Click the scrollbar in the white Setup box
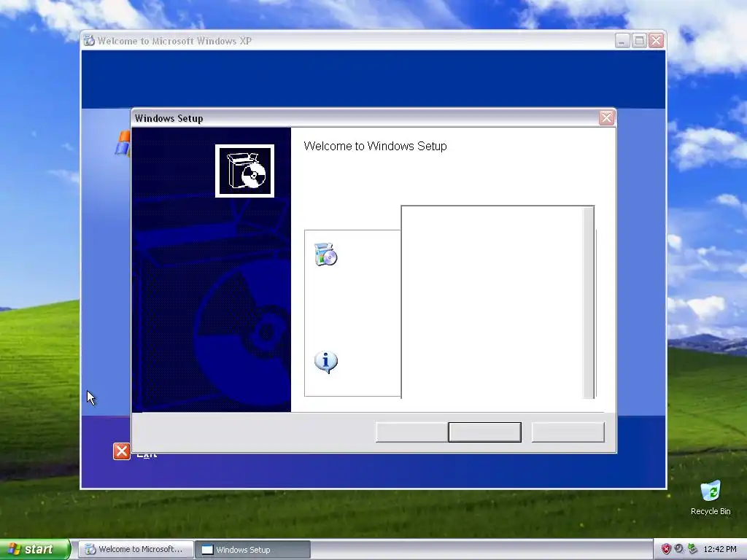 coord(589,303)
